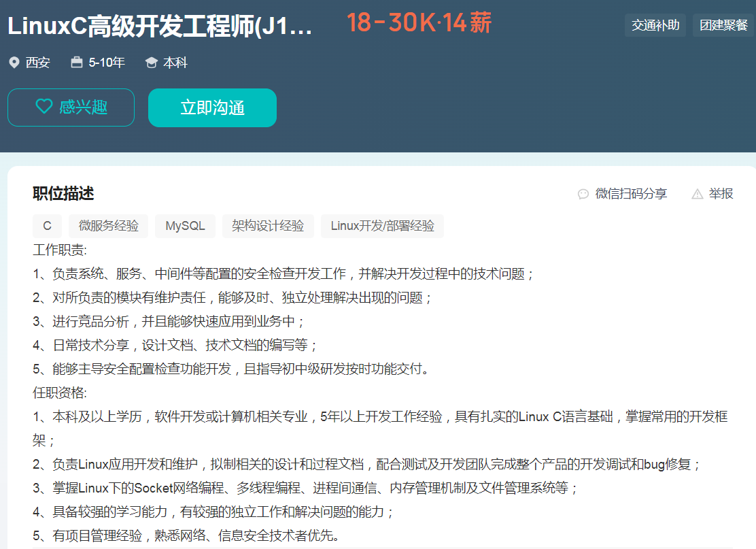Click the line 2、负责Linux应用开发和维护

coord(366,464)
